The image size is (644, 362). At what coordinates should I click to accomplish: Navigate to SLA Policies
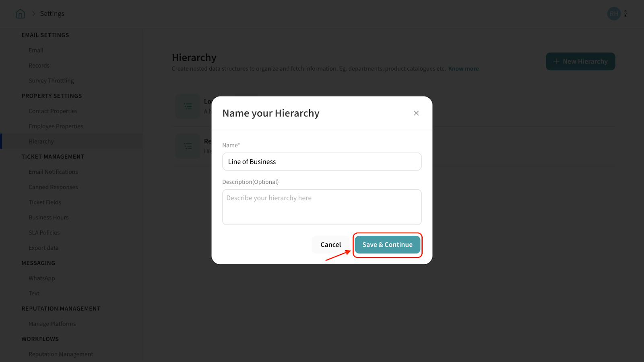pyautogui.click(x=44, y=232)
